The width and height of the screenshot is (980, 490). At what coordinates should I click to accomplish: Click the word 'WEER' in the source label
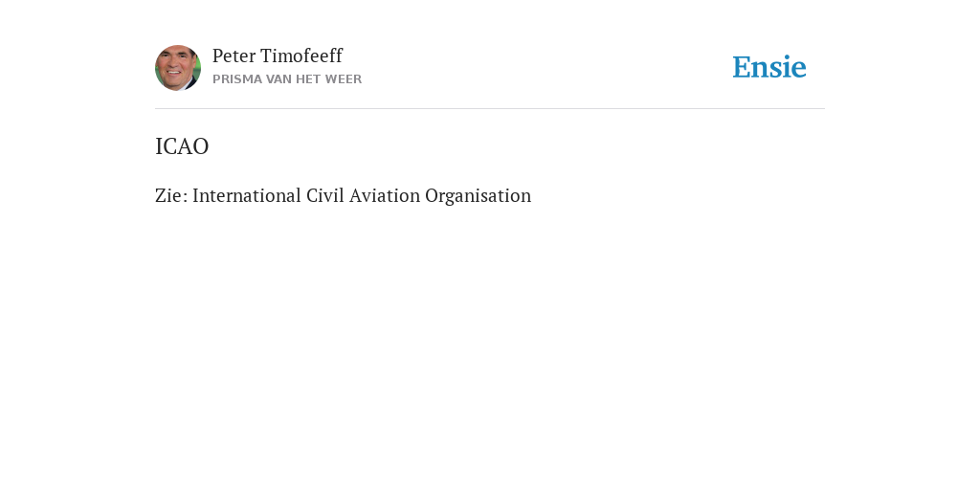point(344,79)
